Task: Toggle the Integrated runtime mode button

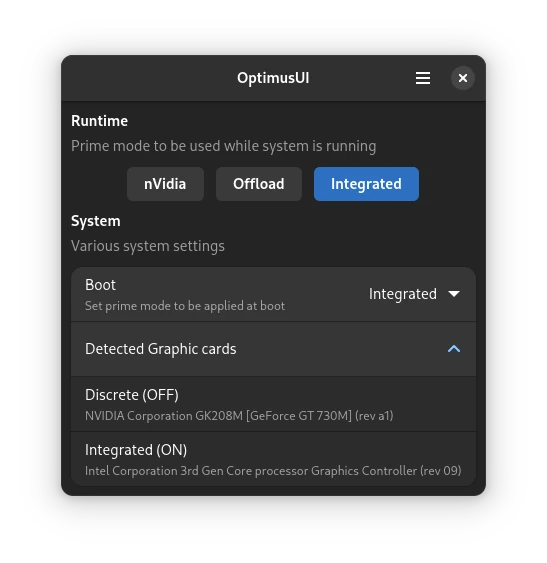Action: coord(366,184)
